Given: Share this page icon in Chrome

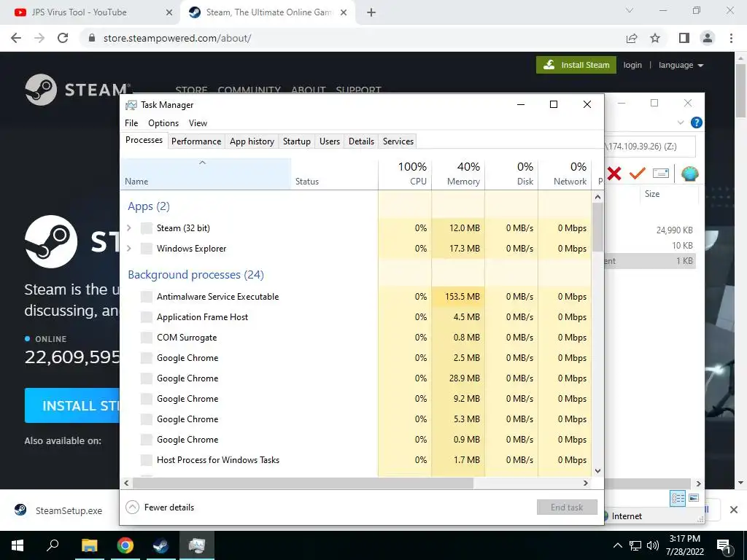Looking at the screenshot, I should point(632,38).
